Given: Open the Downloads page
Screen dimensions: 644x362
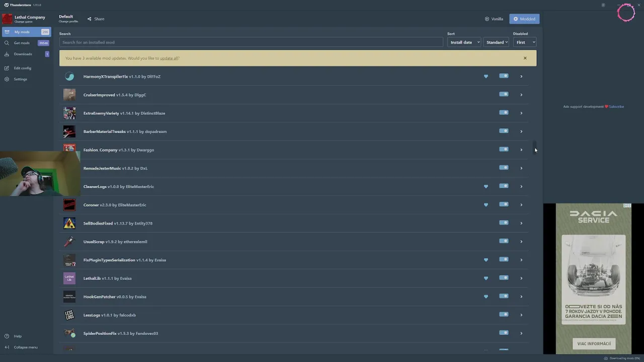Looking at the screenshot, I should point(26,54).
